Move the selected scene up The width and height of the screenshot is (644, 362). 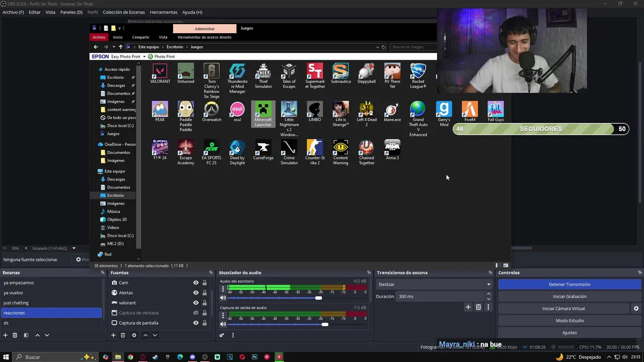tap(37, 335)
